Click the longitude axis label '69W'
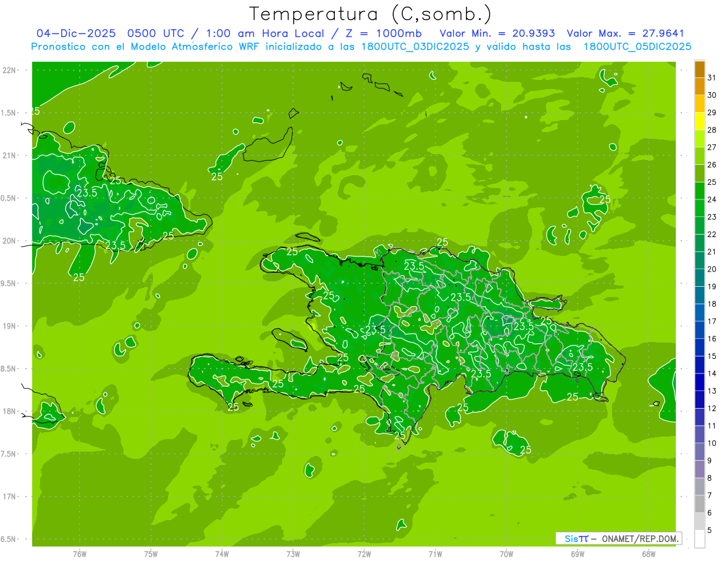 [578, 554]
